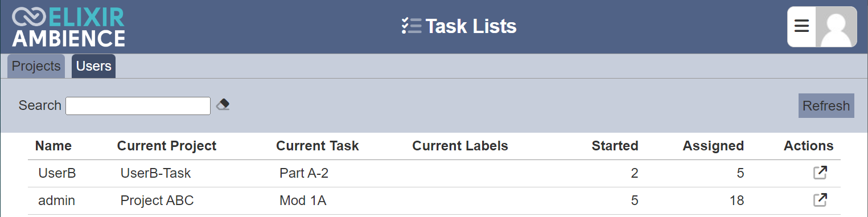Clear search using the eraser icon
Image resolution: width=868 pixels, height=217 pixels.
pos(223,105)
